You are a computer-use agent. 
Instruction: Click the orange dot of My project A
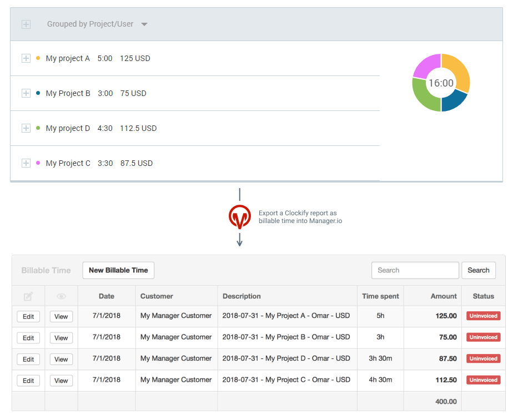coord(38,58)
